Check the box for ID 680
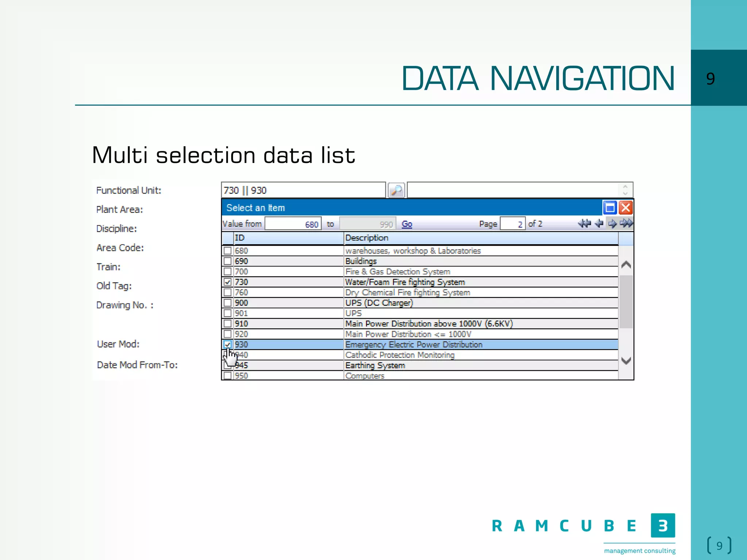747x560 pixels. 228,251
